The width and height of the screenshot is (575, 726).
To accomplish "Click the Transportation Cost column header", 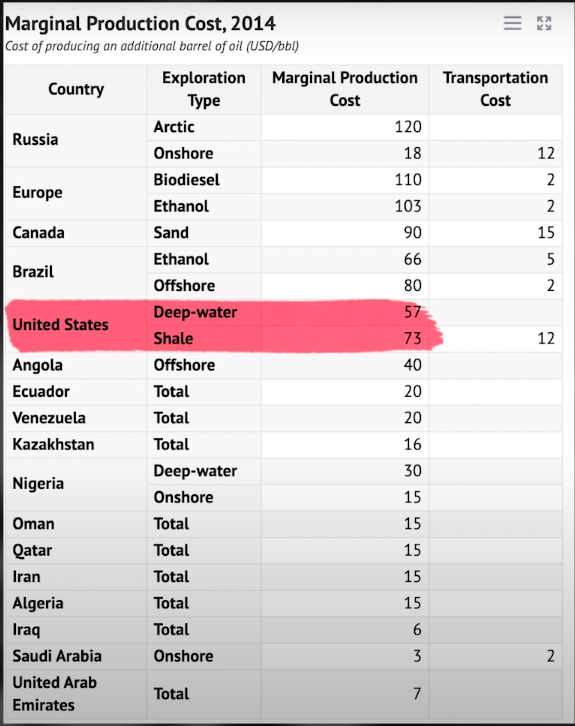I will click(x=495, y=89).
